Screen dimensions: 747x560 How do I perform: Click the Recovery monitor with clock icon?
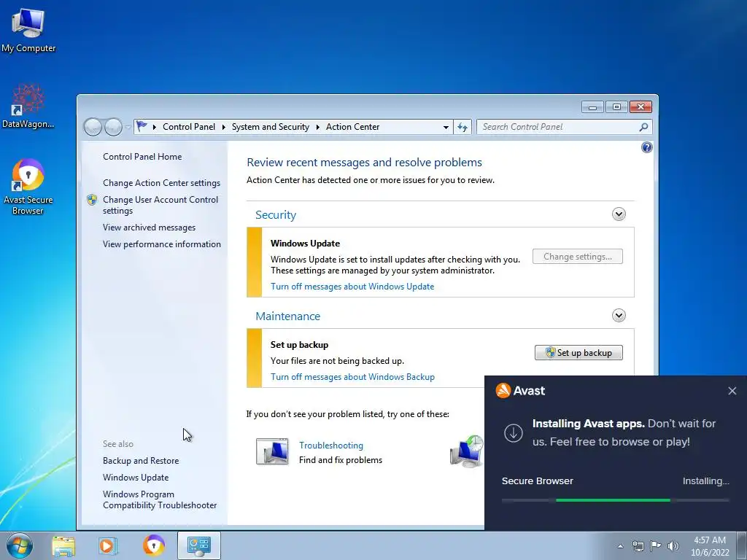(x=466, y=451)
